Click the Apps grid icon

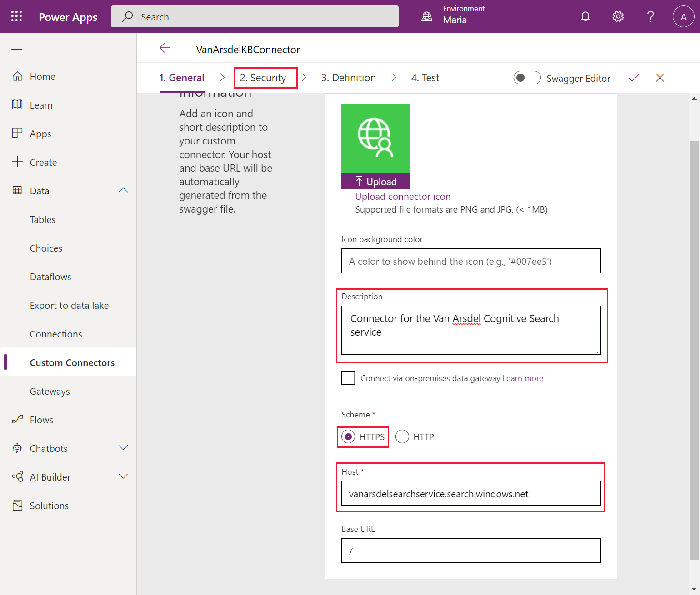point(17,133)
